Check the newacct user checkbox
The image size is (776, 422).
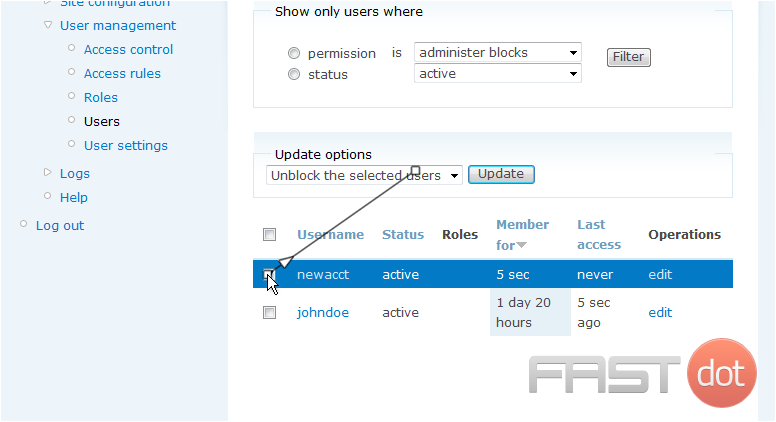268,274
